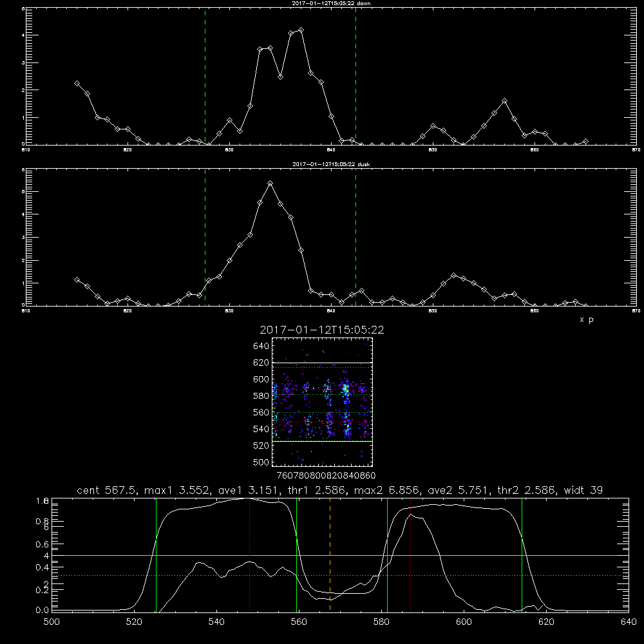Viewport: 644px width, 644px height.
Task: Click the first leftmost diamond marker in the dusk plot
Action: coord(77,279)
